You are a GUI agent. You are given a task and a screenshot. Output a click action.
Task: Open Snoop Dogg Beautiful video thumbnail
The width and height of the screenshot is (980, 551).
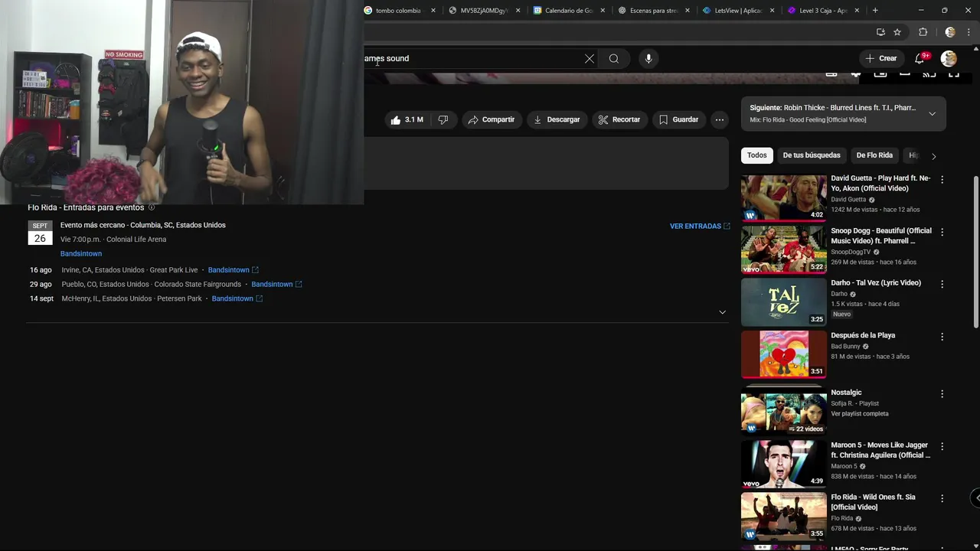point(784,250)
